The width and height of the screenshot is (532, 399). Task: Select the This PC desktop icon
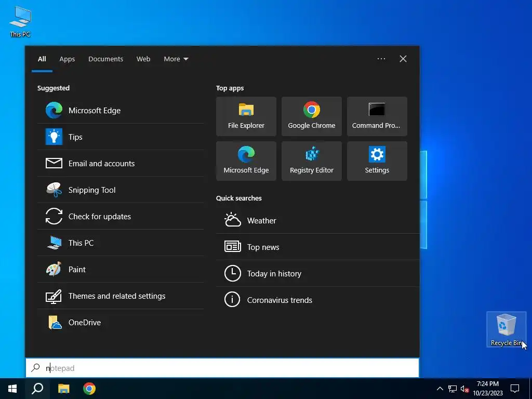pyautogui.click(x=20, y=21)
